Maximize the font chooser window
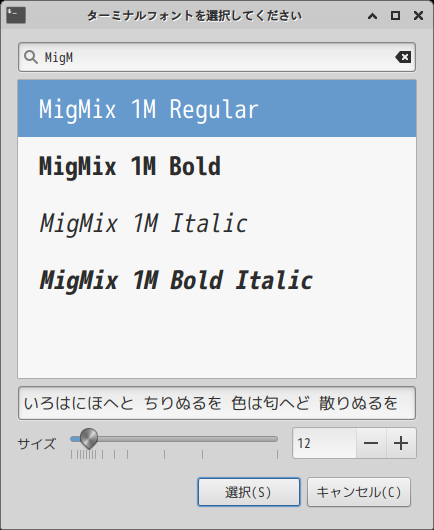The image size is (434, 530). pos(395,16)
